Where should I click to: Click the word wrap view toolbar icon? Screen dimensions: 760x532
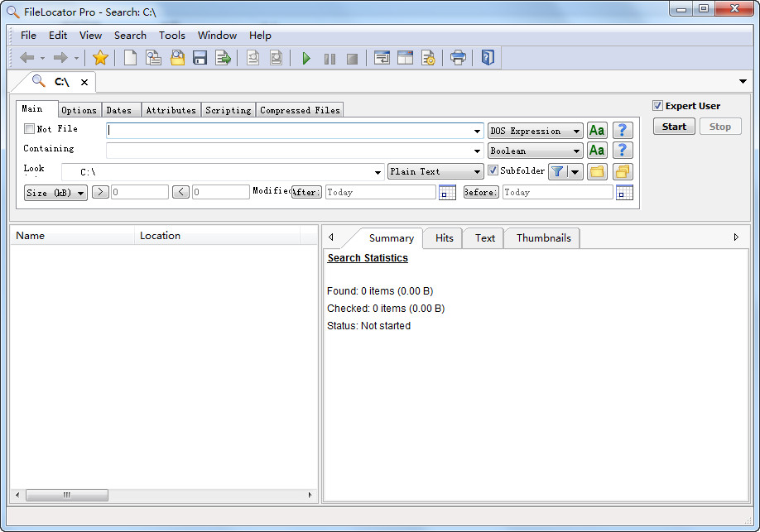point(382,58)
